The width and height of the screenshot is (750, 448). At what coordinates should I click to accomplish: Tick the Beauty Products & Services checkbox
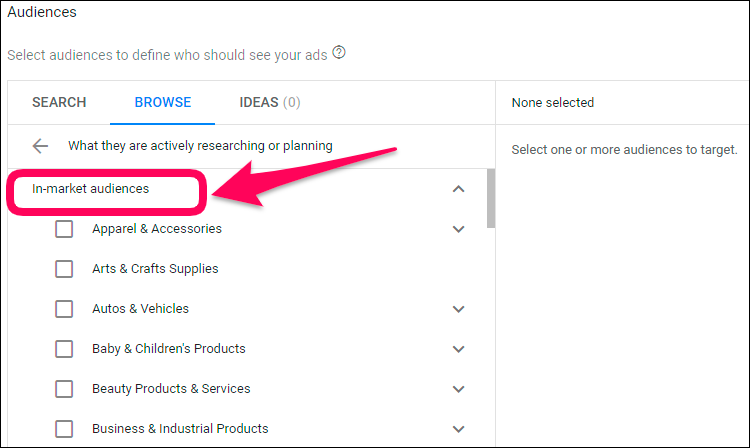tap(64, 389)
